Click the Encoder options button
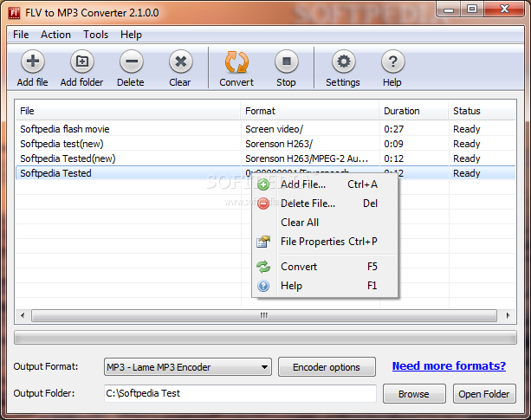Viewport: 531px width, 420px height. click(327, 367)
